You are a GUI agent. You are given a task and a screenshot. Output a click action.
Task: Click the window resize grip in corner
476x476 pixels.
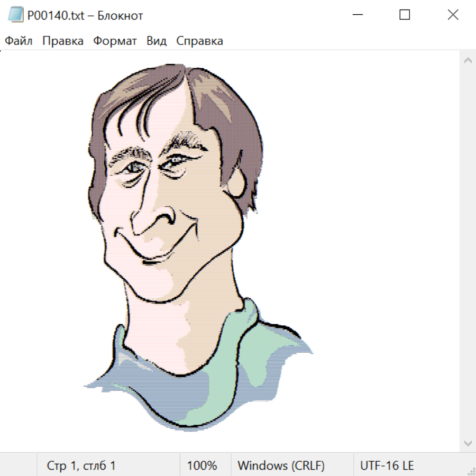point(471,471)
